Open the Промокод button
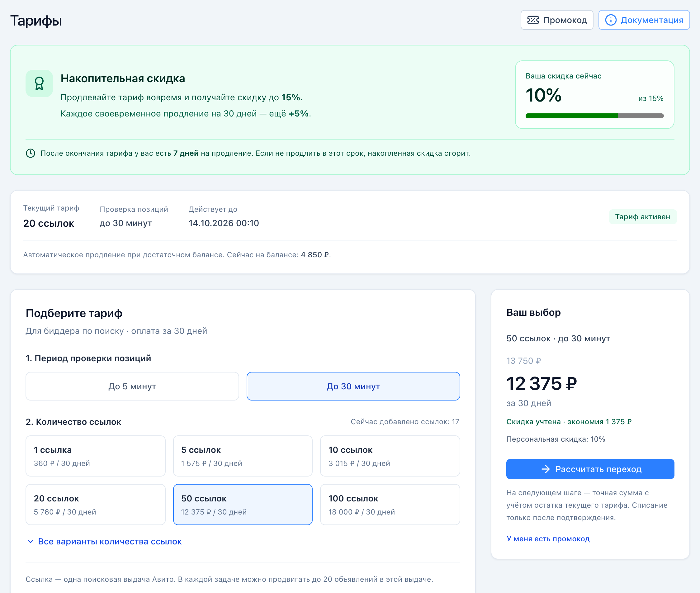Viewport: 700px width, 593px height. (557, 20)
